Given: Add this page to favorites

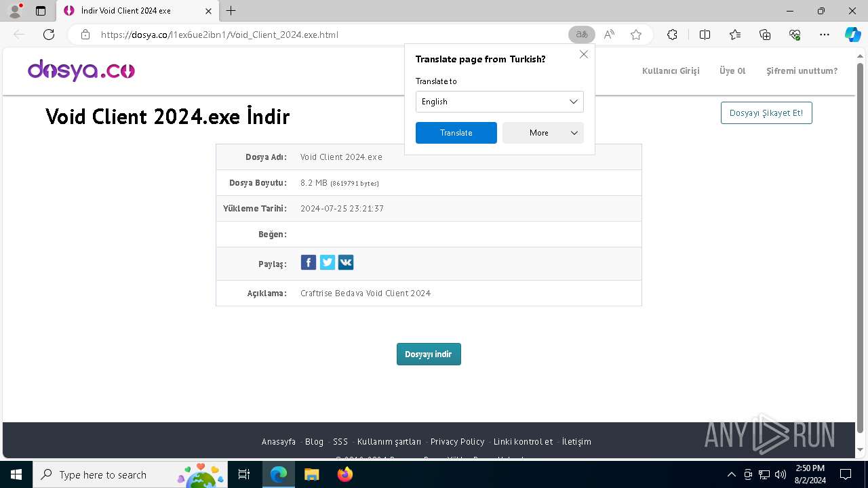Looking at the screenshot, I should point(636,35).
